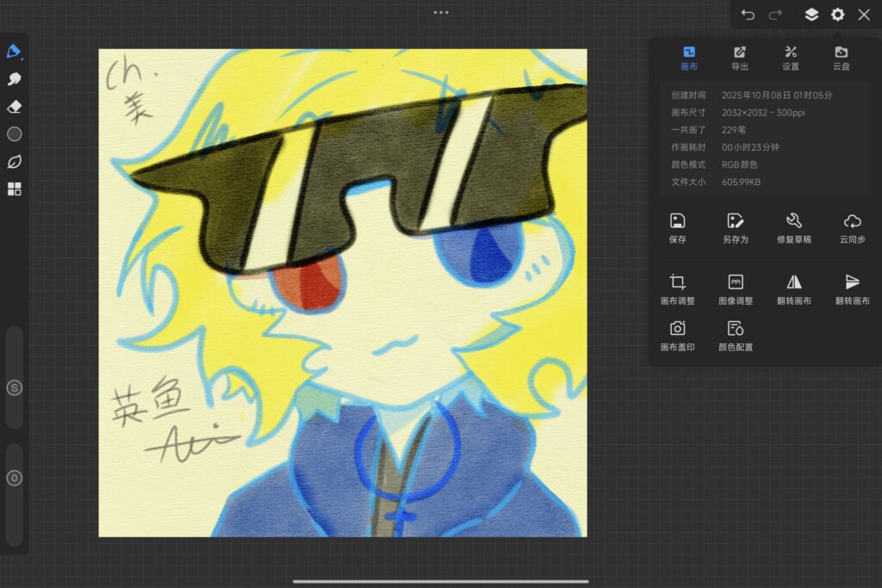Click the leaf-shaped tool icon

pyautogui.click(x=14, y=162)
